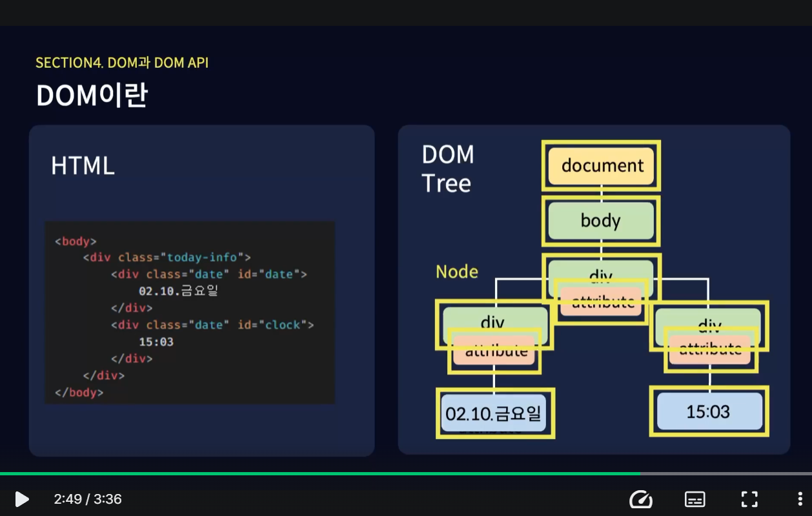Viewport: 812px width, 516px height.
Task: Click the class="today-info" code line
Action: 167,258
